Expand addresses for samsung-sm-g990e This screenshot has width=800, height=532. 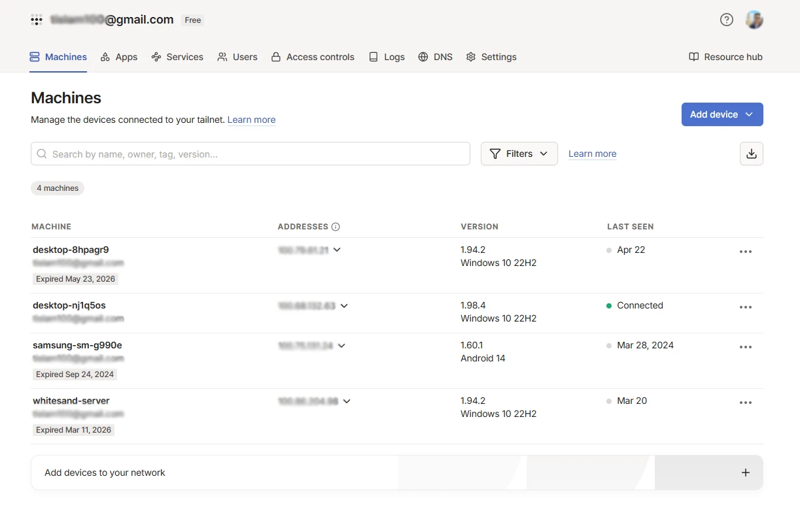341,345
